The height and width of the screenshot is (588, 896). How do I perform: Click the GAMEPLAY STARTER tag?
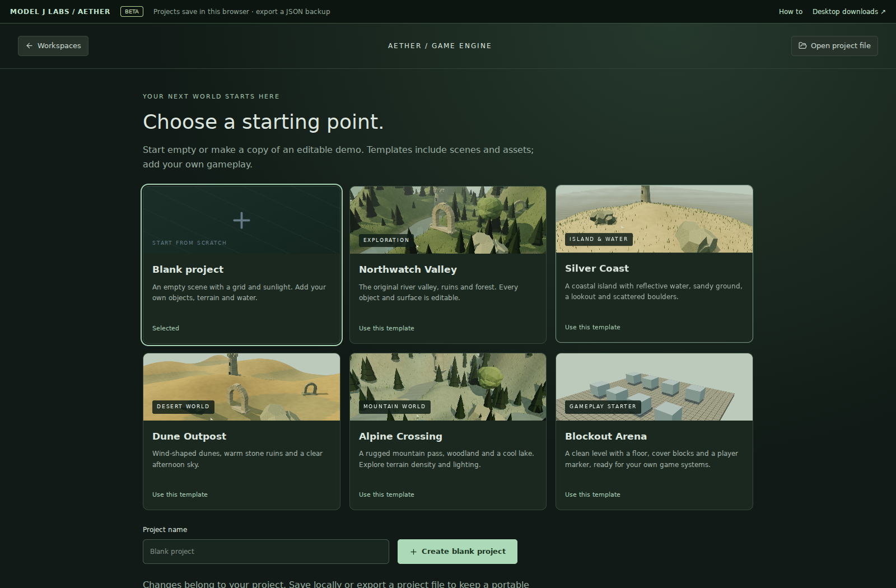click(603, 407)
